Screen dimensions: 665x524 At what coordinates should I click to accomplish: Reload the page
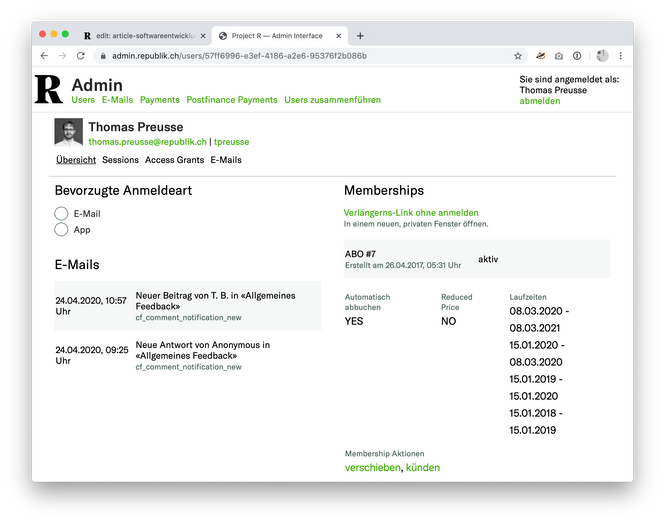pyautogui.click(x=80, y=56)
